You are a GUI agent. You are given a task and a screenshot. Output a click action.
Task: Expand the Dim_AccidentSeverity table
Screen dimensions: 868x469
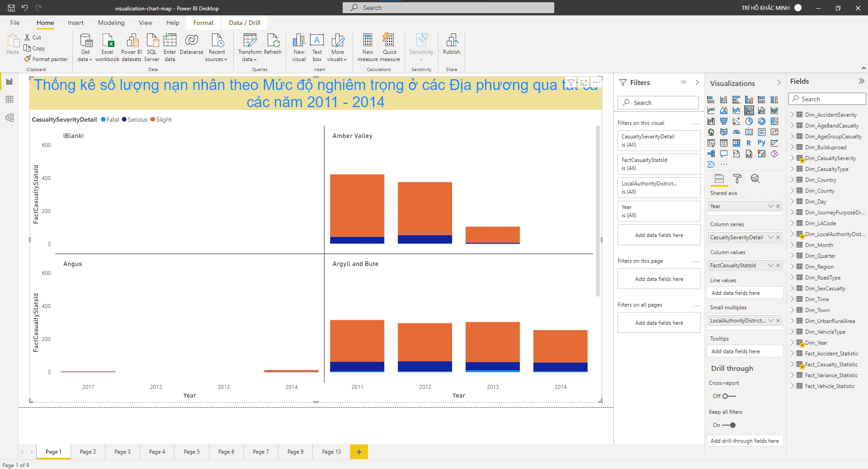coord(793,115)
